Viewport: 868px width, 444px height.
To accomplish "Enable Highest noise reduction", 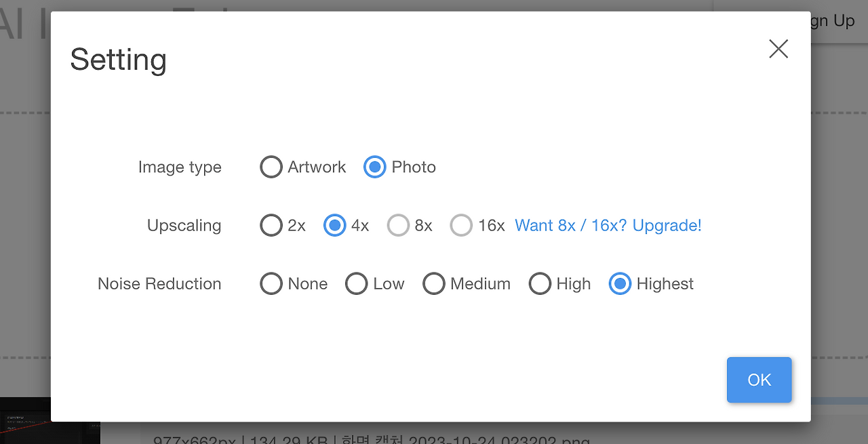I will [620, 283].
